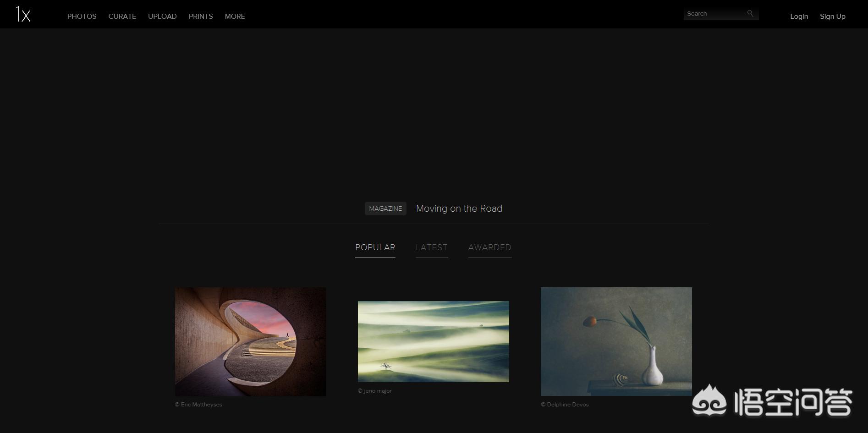
Task: Click the 1x logo in the header
Action: tap(23, 15)
